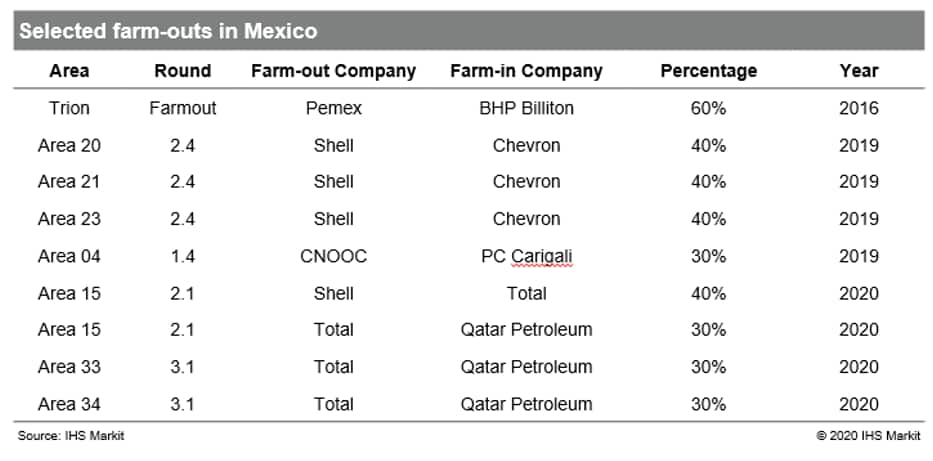Click the Farm-in Company column header
The height and width of the screenshot is (461, 933).
[527, 71]
